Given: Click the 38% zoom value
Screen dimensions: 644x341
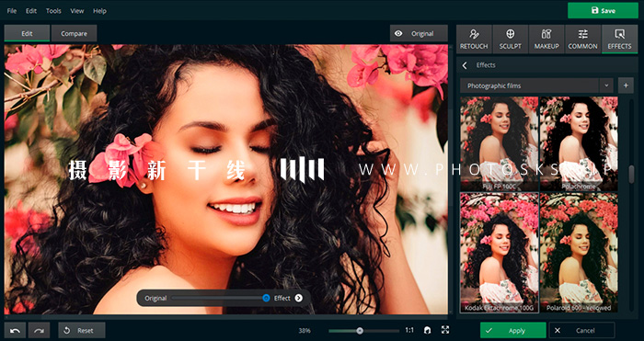Looking at the screenshot, I should click(305, 330).
